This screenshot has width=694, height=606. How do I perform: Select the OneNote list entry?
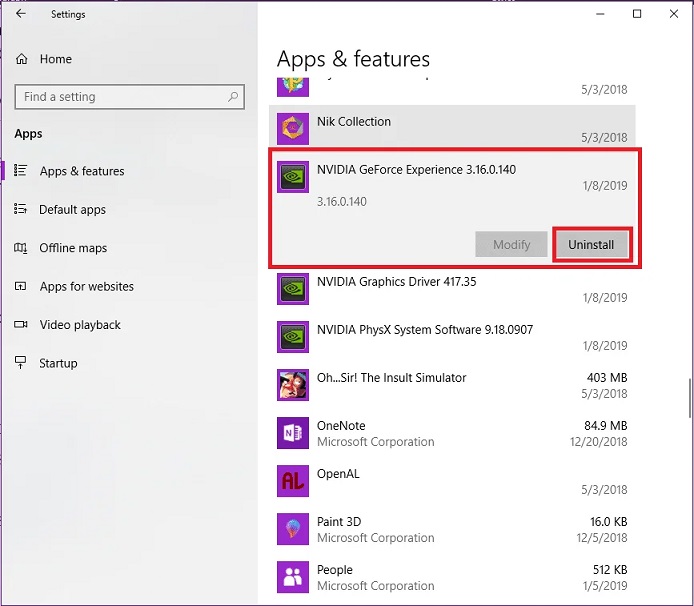452,433
